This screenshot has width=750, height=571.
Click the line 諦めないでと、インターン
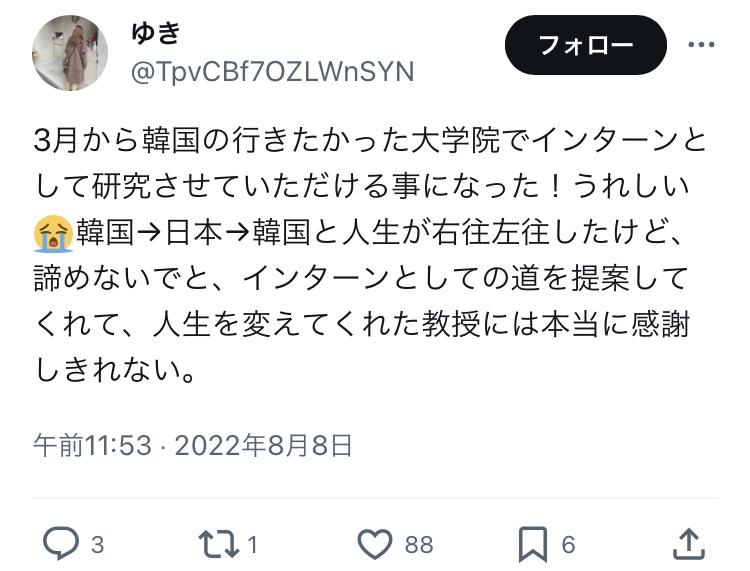[x=362, y=278]
